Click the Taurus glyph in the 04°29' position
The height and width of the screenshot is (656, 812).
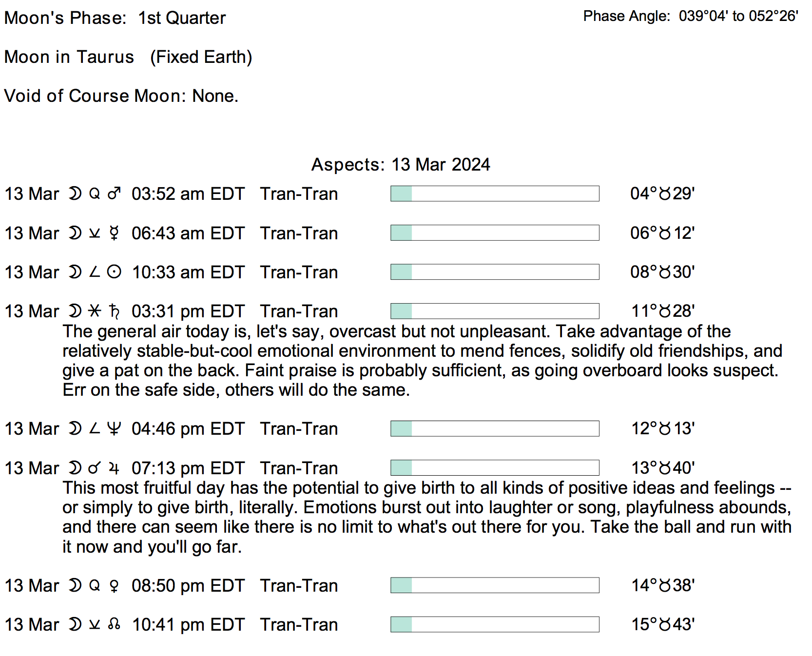click(665, 194)
